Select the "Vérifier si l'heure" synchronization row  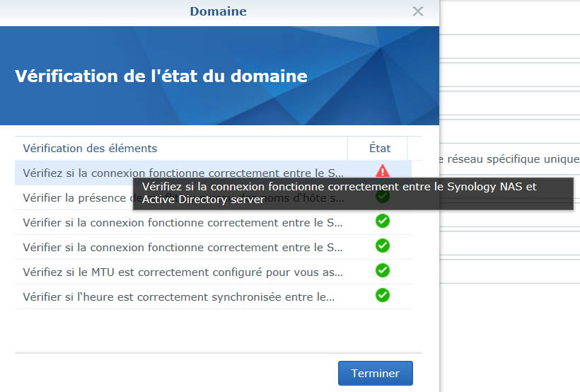tap(178, 297)
